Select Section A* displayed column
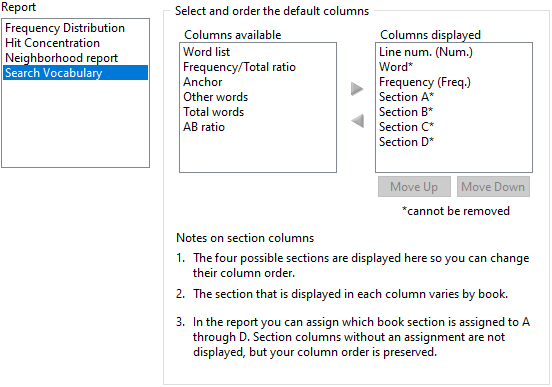Image resolution: width=552 pixels, height=387 pixels. tap(454, 97)
